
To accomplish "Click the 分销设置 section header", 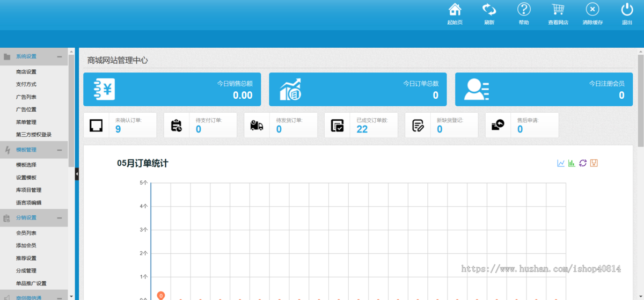I will coord(34,218).
